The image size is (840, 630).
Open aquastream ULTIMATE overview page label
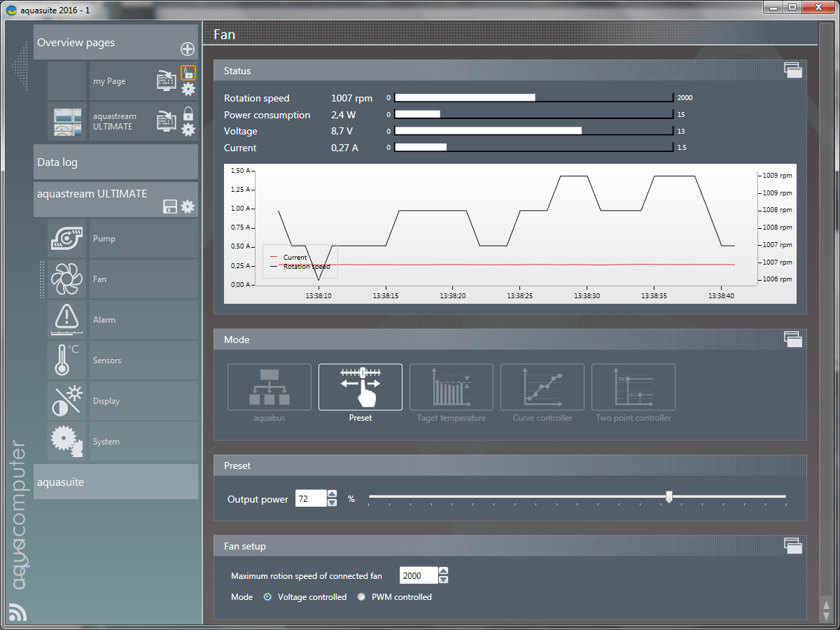click(x=115, y=121)
